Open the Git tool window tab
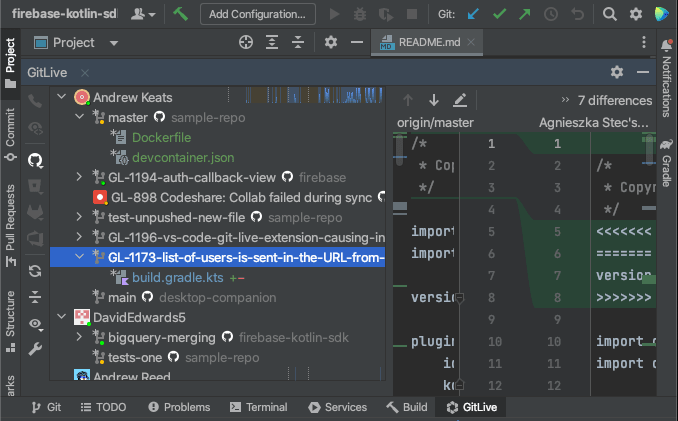The height and width of the screenshot is (421, 678). click(x=46, y=407)
